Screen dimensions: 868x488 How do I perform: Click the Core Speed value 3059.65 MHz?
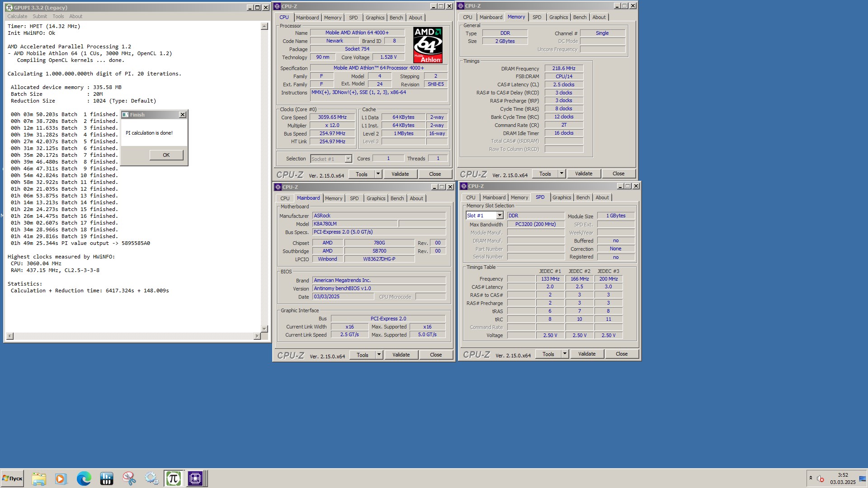click(332, 117)
